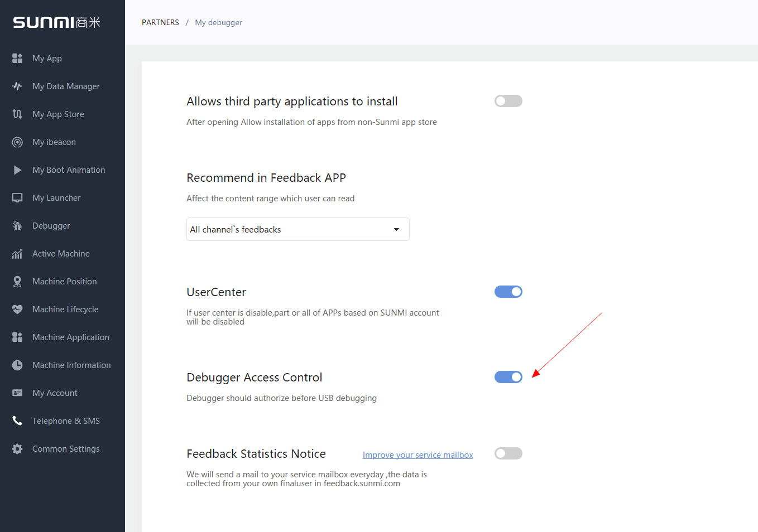Enable Feedback Statistics Notice toggle
Image resolution: width=758 pixels, height=532 pixels.
coord(508,453)
